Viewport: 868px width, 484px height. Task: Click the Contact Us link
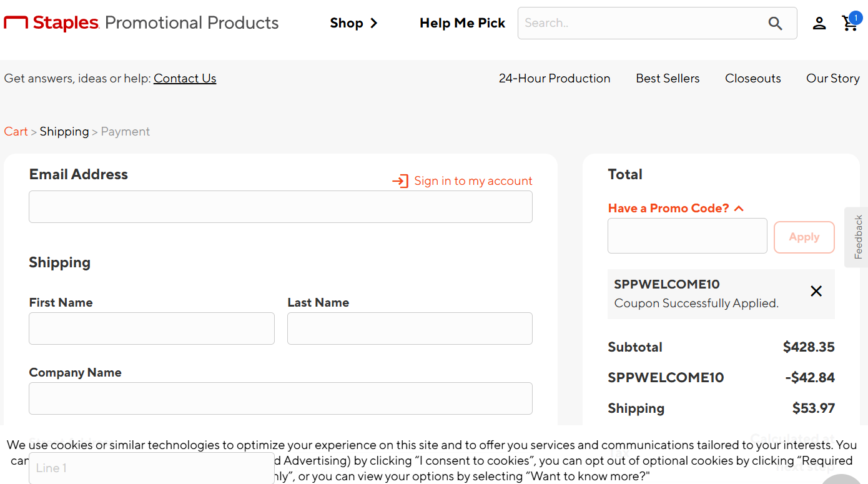tap(185, 79)
